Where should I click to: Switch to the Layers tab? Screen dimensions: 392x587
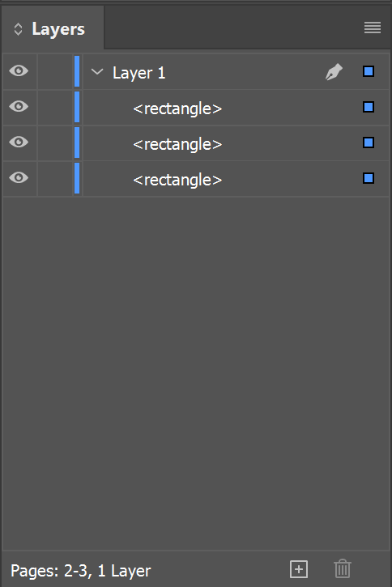[53, 29]
